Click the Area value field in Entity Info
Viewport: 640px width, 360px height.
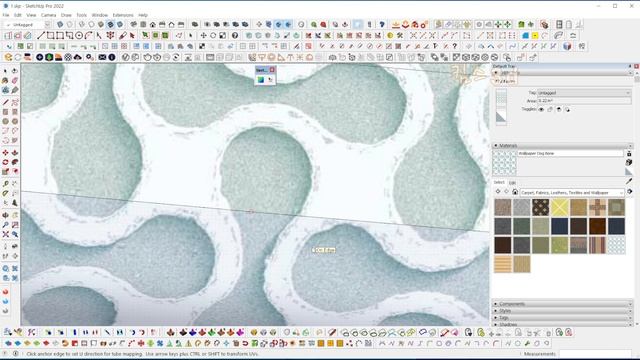584,100
